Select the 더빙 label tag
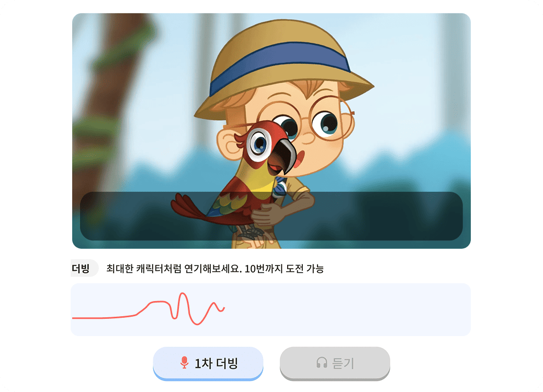Image resolution: width=543 pixels, height=392 pixels. point(83,268)
